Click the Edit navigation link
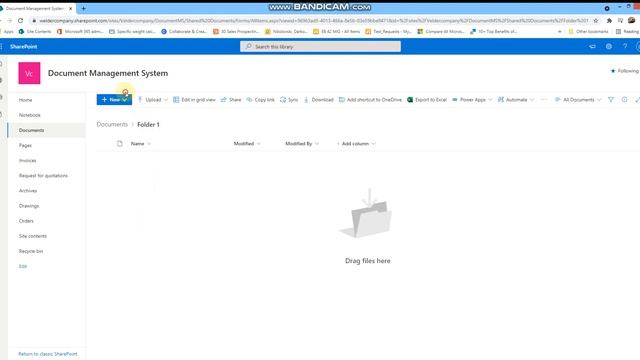Screen dimensions: 640x360 click(x=22, y=266)
